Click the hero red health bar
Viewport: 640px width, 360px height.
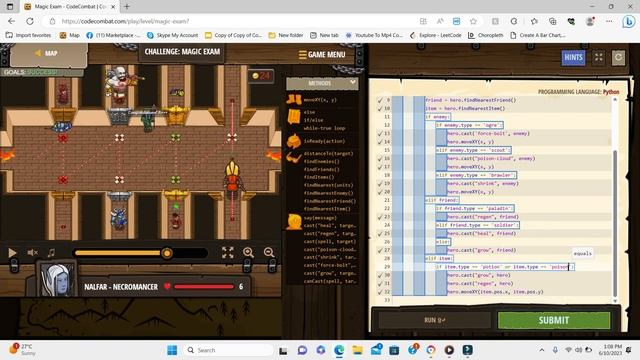[x=204, y=287]
